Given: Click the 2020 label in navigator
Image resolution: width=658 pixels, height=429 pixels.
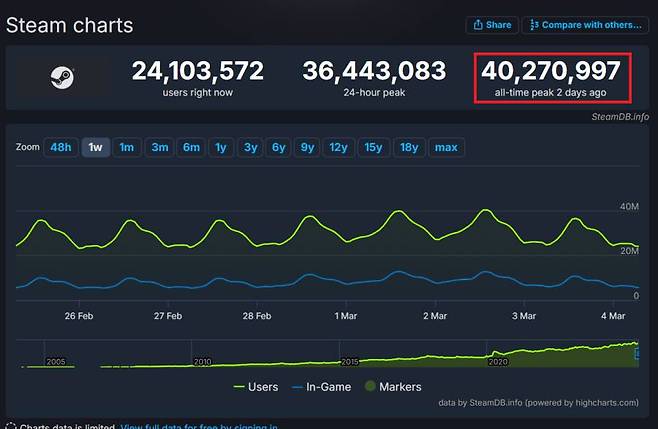Looking at the screenshot, I should click(x=498, y=361).
